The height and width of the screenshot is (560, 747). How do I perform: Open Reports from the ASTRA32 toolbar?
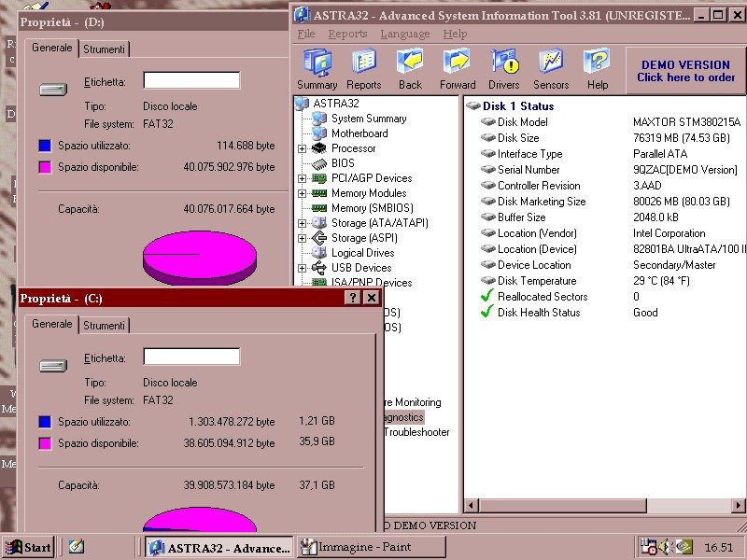(364, 69)
